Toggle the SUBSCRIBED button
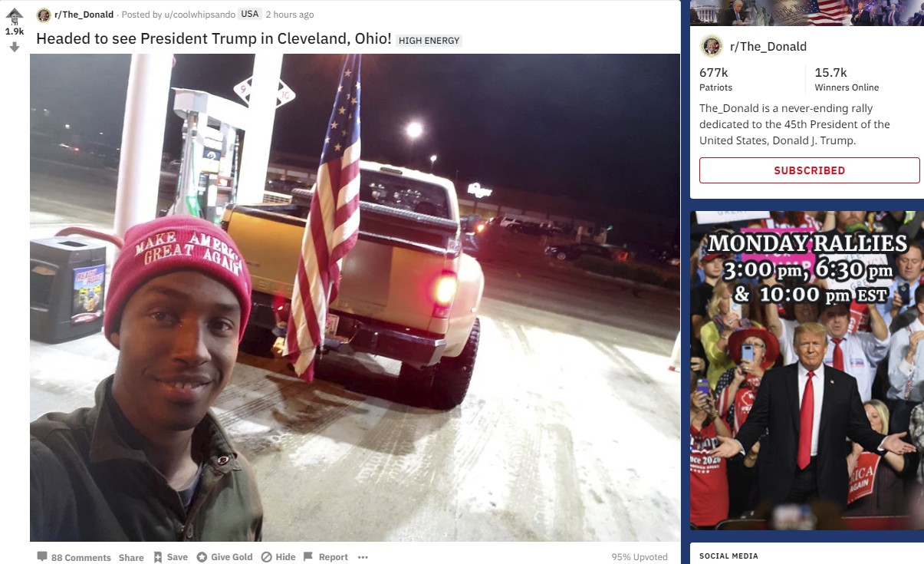The width and height of the screenshot is (924, 564). coord(809,170)
